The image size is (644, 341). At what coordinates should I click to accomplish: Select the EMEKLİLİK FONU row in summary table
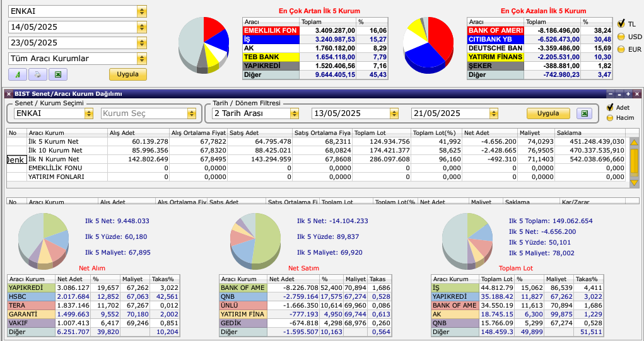pos(316,168)
